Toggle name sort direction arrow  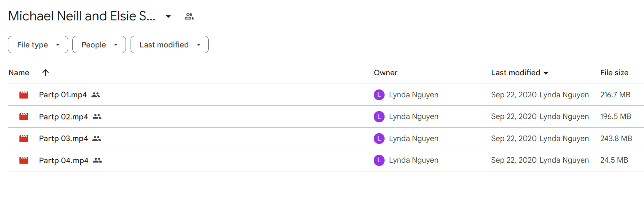pyautogui.click(x=46, y=72)
